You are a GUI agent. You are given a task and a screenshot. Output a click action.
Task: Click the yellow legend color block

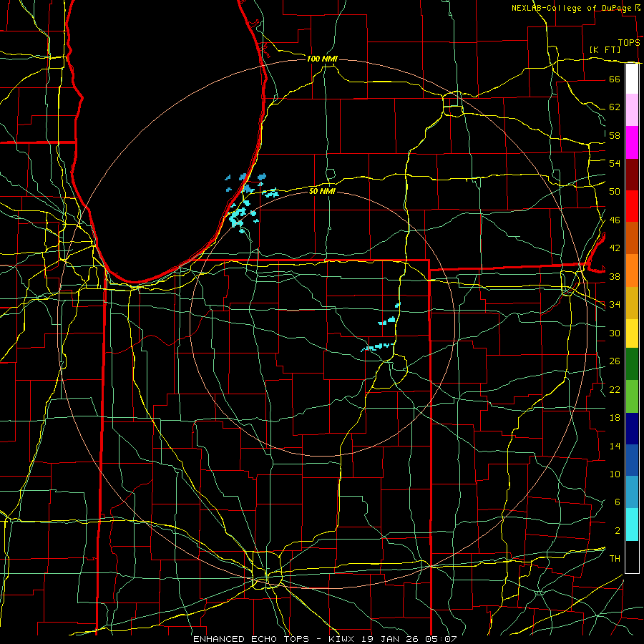[x=632, y=333]
